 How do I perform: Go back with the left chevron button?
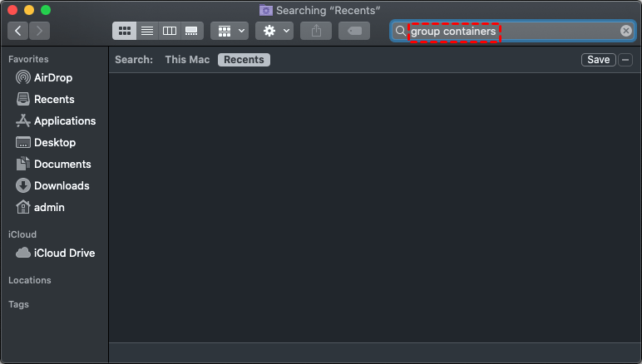[18, 31]
